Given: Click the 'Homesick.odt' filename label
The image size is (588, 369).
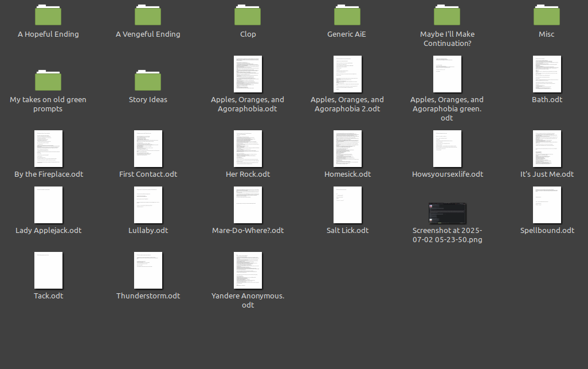Looking at the screenshot, I should pos(348,174).
